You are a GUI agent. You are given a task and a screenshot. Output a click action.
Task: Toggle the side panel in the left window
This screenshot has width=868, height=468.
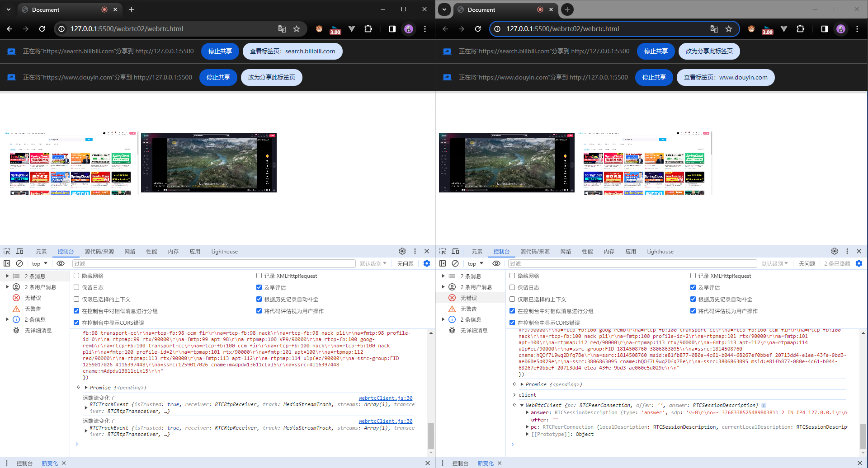coord(392,29)
